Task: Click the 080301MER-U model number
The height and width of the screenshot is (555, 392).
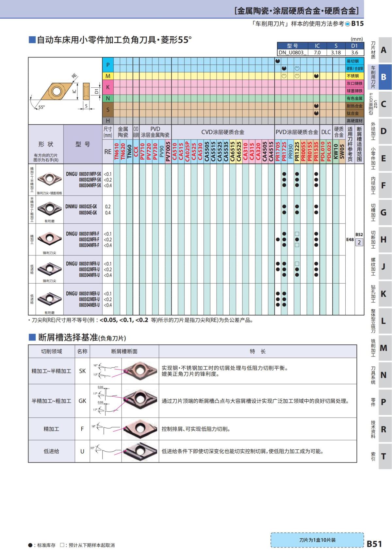Action: [89, 294]
